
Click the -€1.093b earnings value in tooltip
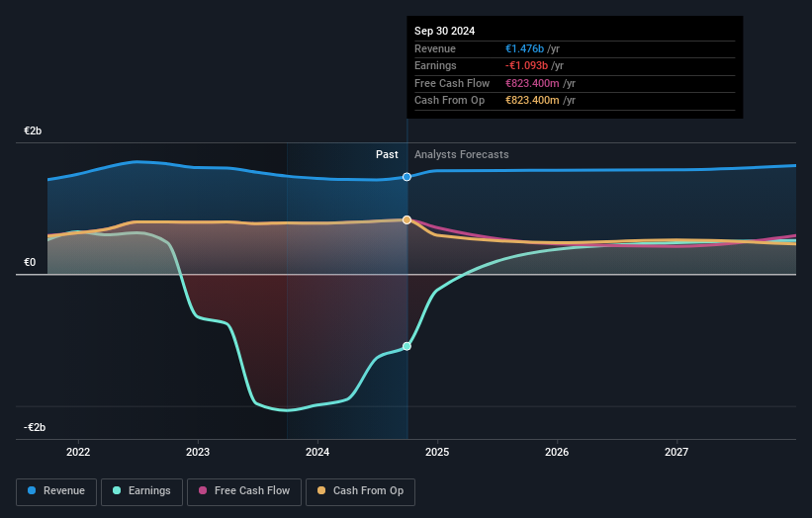[x=526, y=65]
